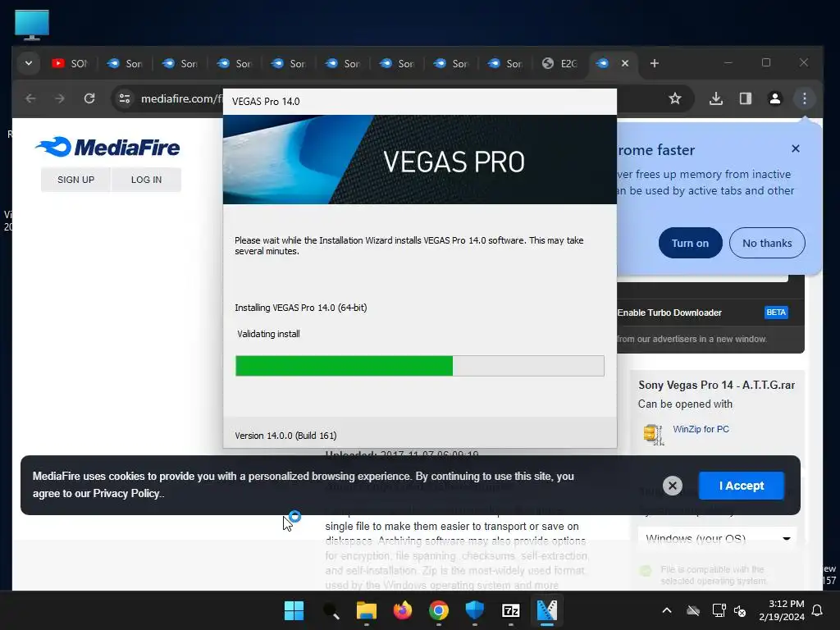Click the VEGAS PRO banner image
Viewport: 840px width, 630px height.
coord(419,159)
